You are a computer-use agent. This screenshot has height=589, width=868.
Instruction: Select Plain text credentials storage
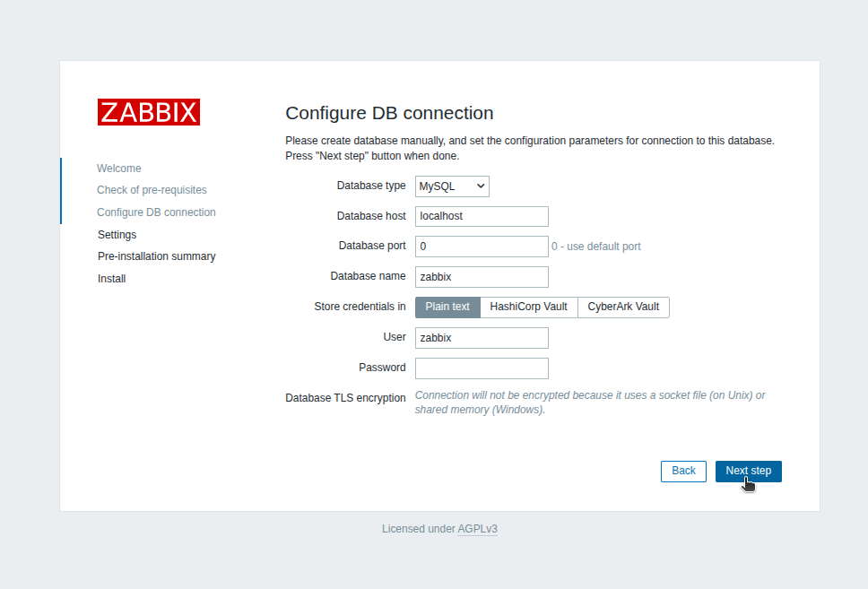pyautogui.click(x=447, y=307)
